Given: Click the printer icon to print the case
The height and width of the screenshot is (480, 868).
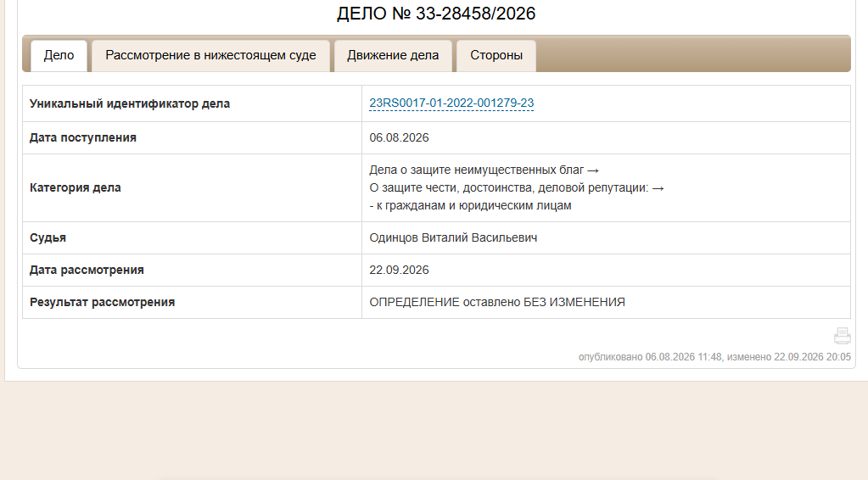Looking at the screenshot, I should (842, 336).
